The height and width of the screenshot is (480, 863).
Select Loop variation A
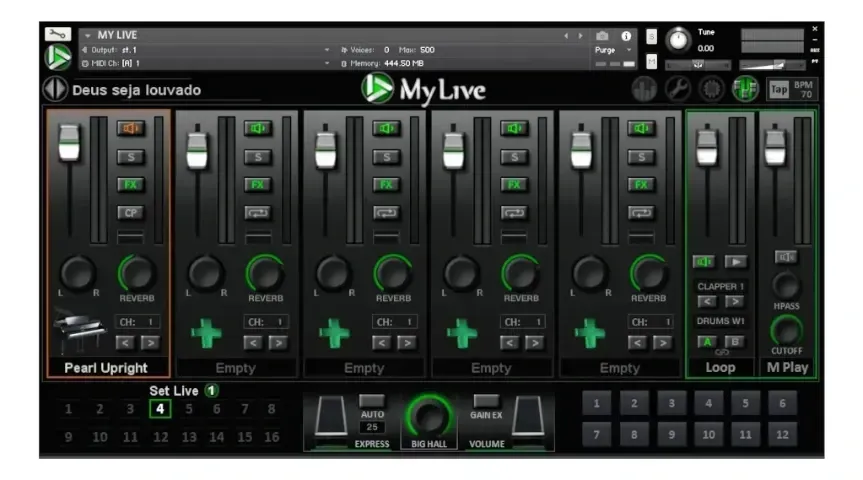(x=707, y=342)
